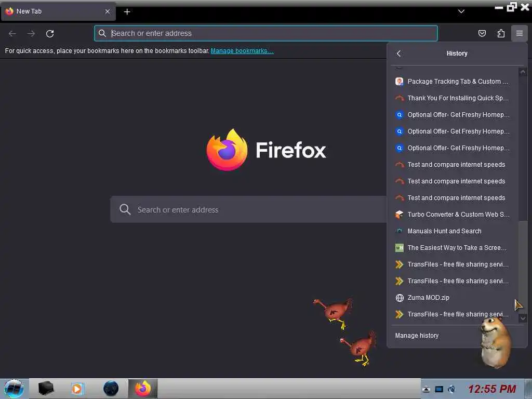
Task: Click the system tray volume icon
Action: pos(451,389)
